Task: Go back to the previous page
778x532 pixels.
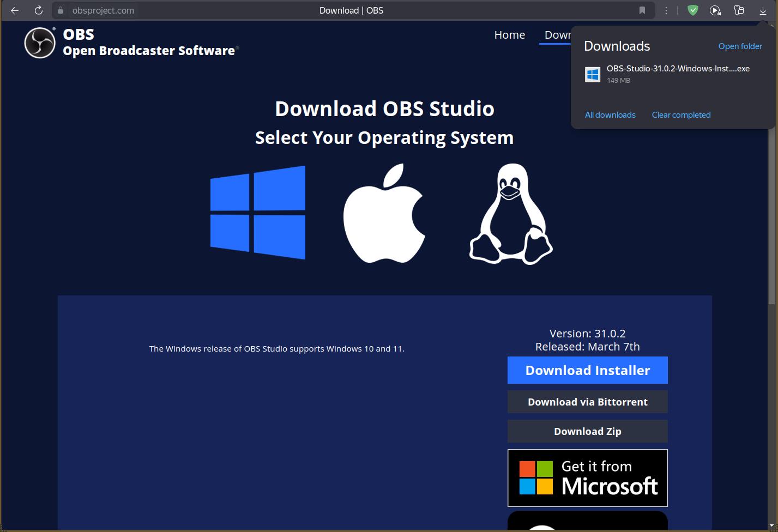Action: click(x=15, y=10)
